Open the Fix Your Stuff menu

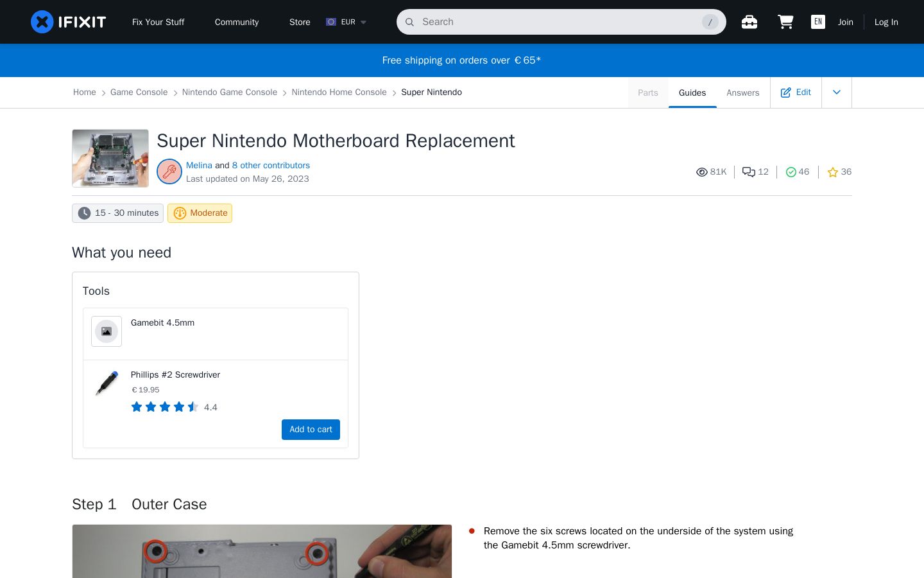click(158, 22)
